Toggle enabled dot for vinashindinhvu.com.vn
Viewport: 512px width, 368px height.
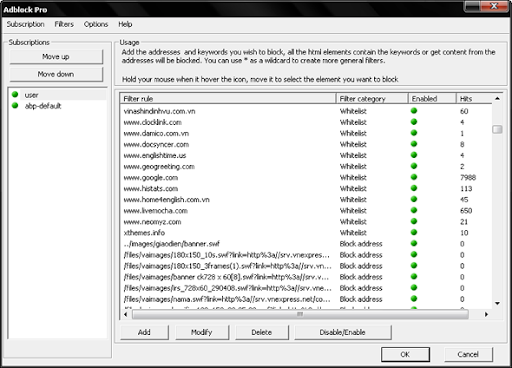point(414,111)
